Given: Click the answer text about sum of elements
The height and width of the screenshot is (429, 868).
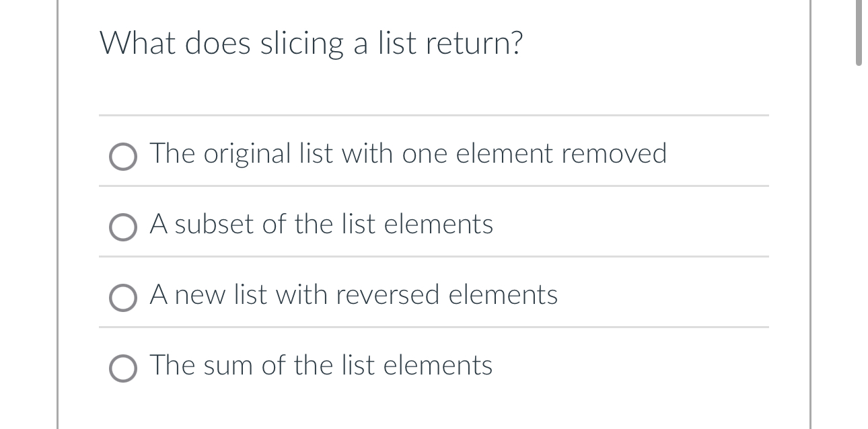Looking at the screenshot, I should [321, 366].
